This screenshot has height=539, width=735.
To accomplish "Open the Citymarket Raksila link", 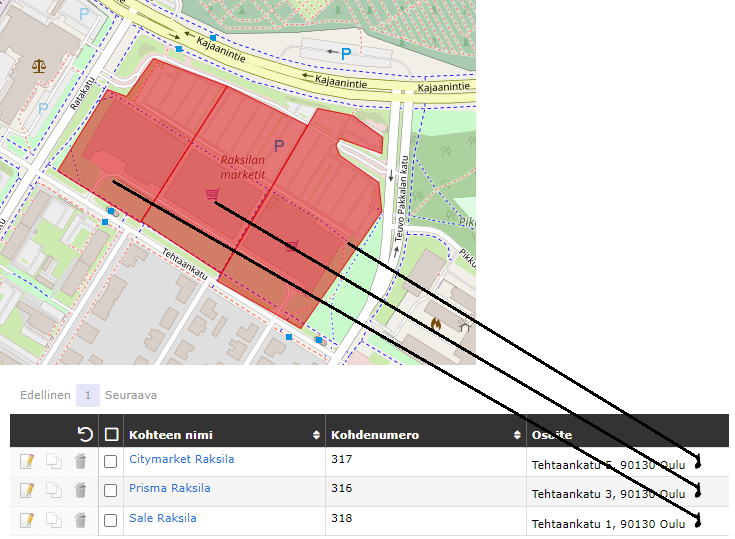I will click(x=181, y=459).
